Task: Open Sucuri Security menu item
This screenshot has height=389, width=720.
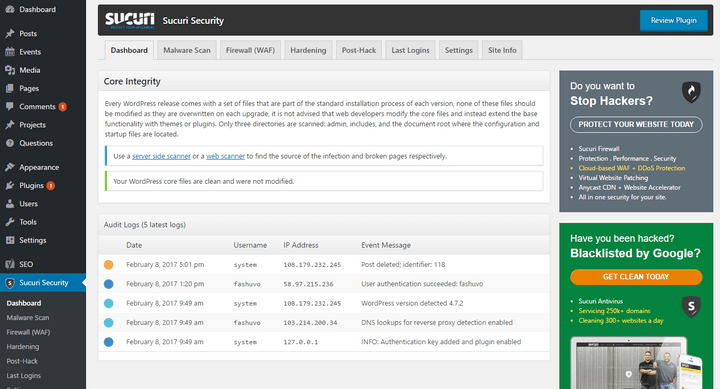Action: (44, 283)
